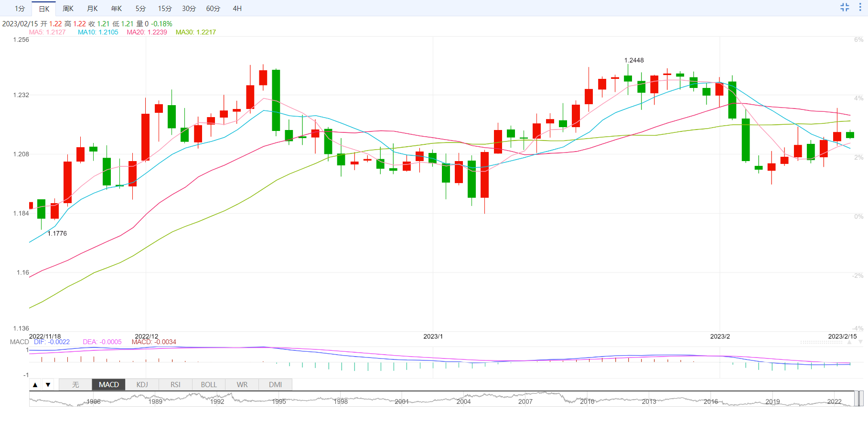Exit fullscreen using the shrink arrows icon
The image size is (868, 423).
(845, 7)
